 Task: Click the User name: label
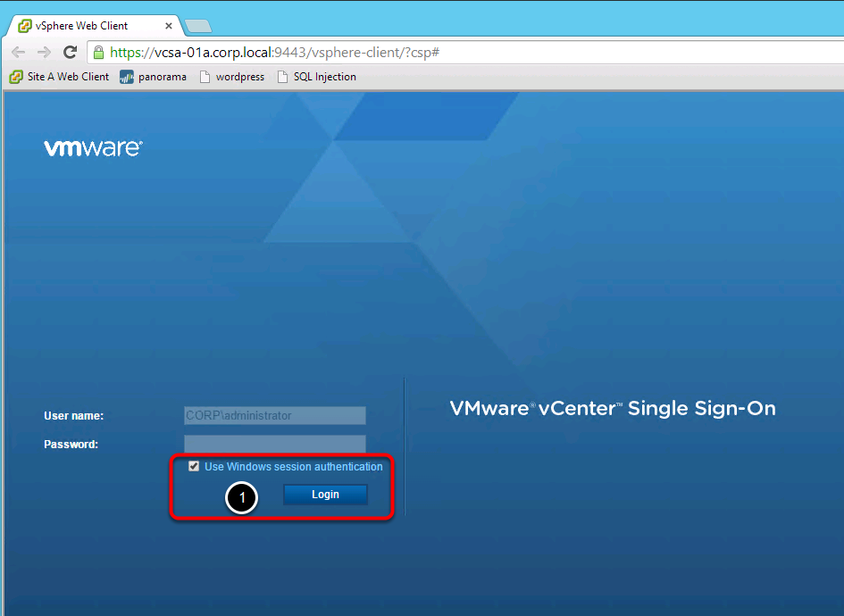point(74,416)
